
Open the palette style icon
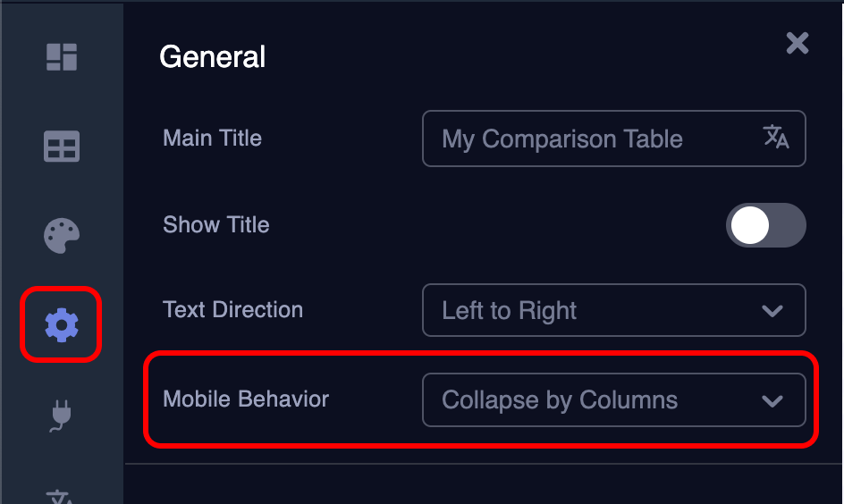62,236
